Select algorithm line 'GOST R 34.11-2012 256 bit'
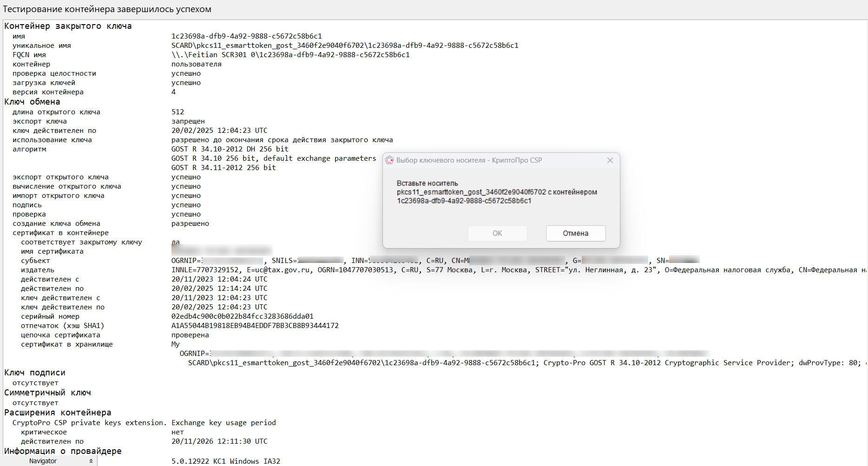The width and height of the screenshot is (868, 466). tap(224, 168)
